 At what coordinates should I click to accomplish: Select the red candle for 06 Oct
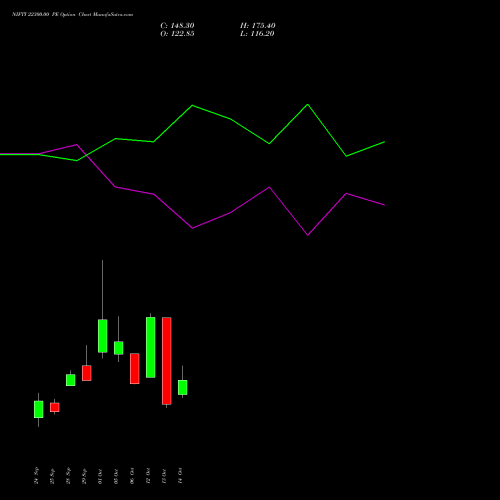tap(135, 369)
